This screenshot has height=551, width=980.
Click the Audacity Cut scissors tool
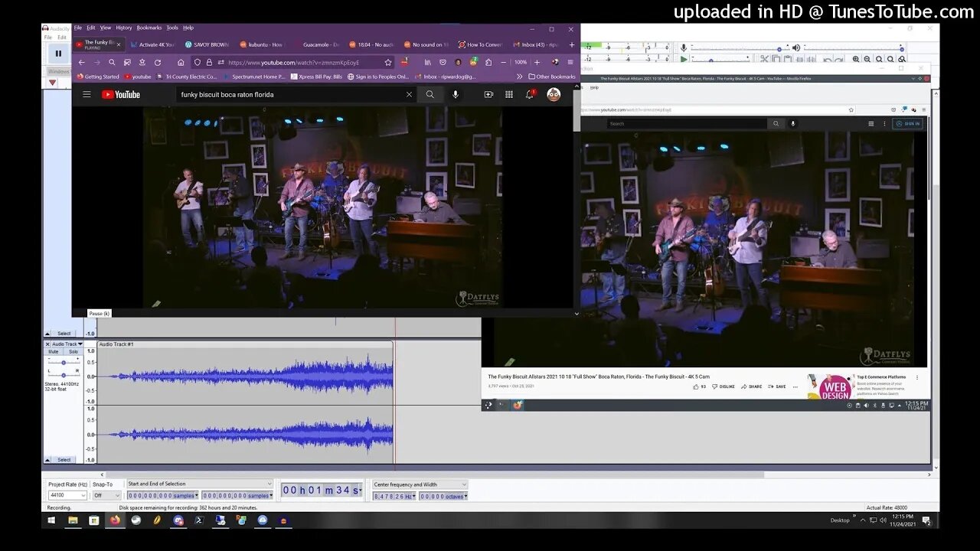pos(764,59)
